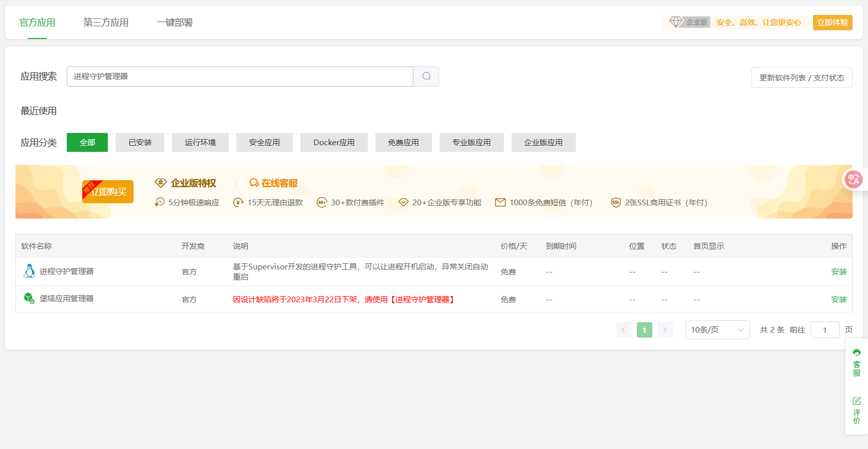Click the 堡塔应用管理器 green cube icon
868x449 pixels.
29,298
